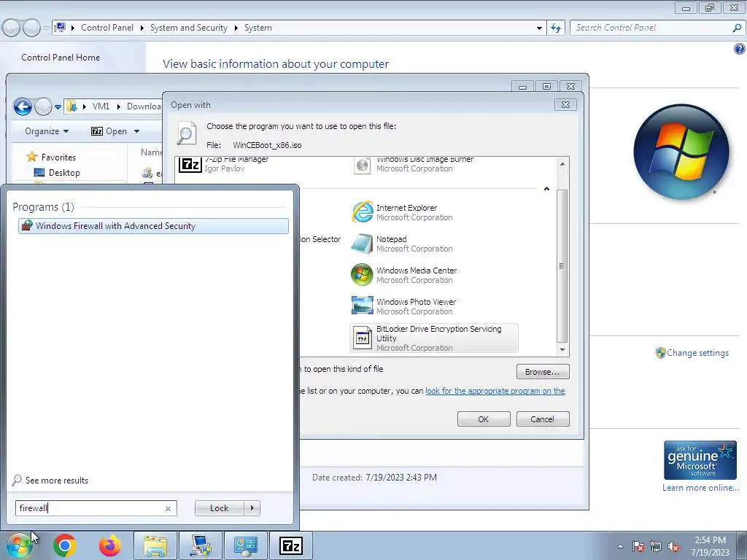Image resolution: width=747 pixels, height=560 pixels.
Task: Close the Open with dialog
Action: pos(565,104)
